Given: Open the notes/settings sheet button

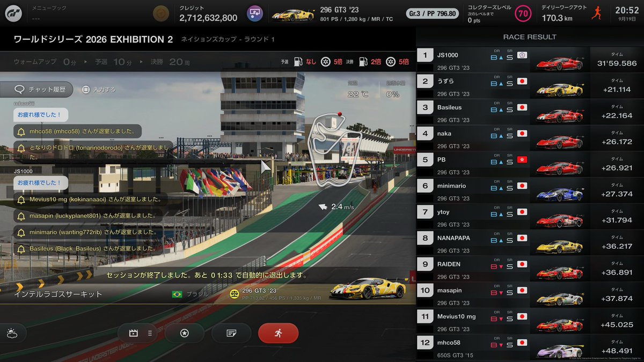Looking at the screenshot, I should coord(231,333).
